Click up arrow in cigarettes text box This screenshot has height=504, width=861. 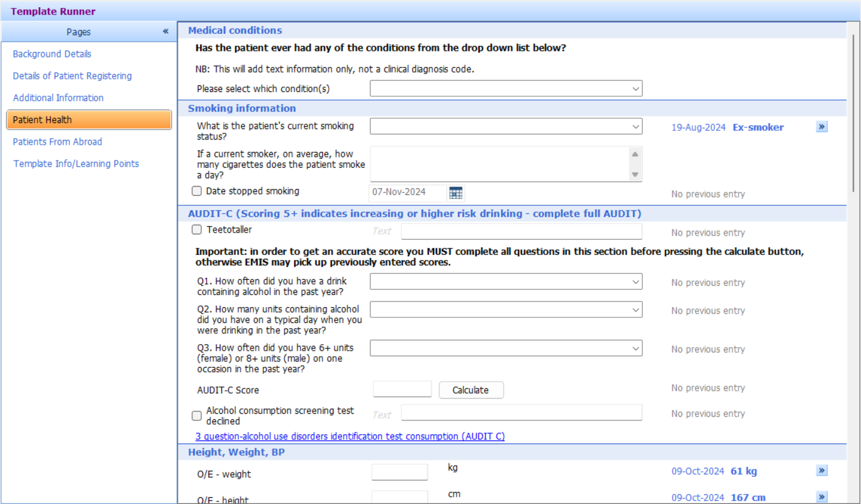pyautogui.click(x=635, y=154)
